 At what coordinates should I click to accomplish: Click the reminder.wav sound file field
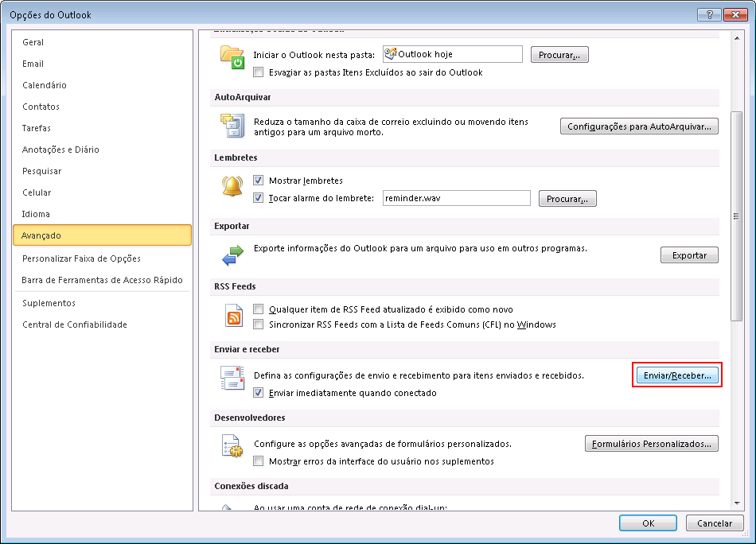click(457, 198)
